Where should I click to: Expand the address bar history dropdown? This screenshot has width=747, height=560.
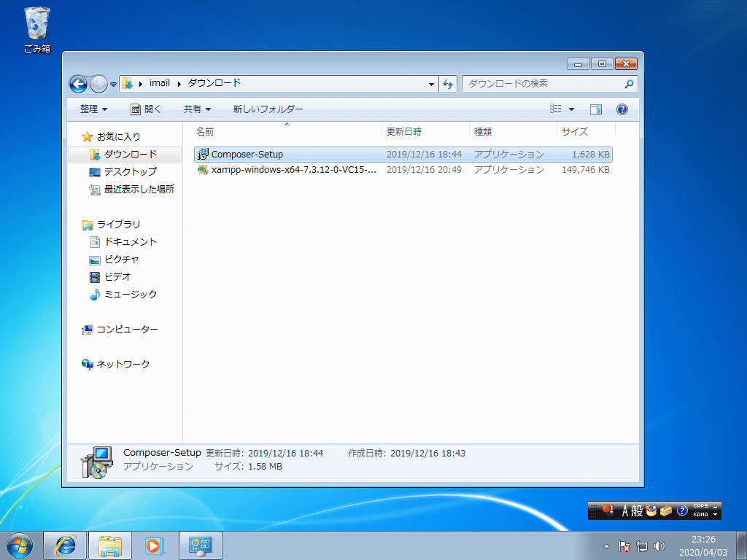(x=431, y=83)
